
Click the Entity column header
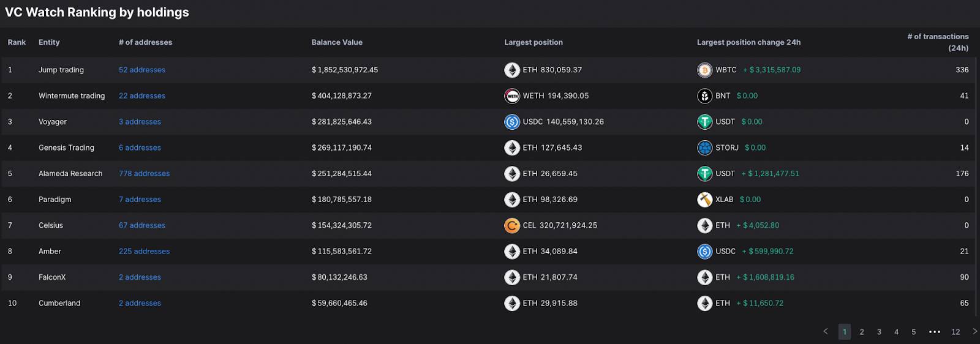49,42
